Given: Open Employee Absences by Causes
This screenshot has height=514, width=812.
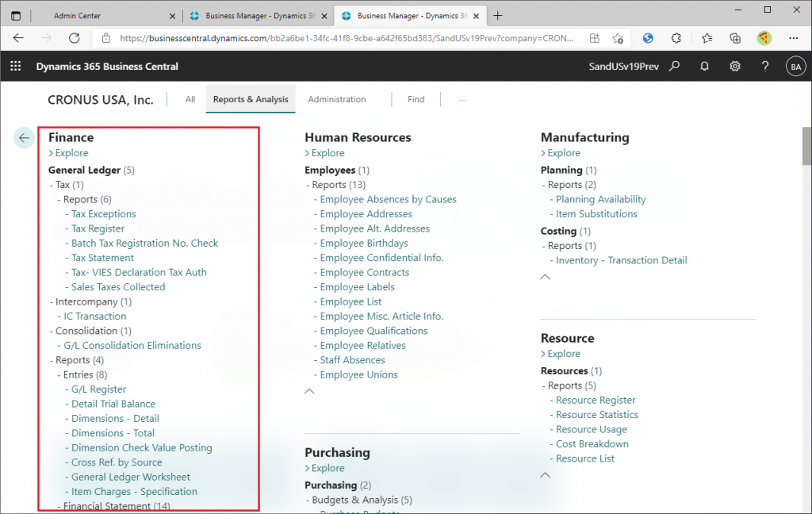Looking at the screenshot, I should pos(388,199).
